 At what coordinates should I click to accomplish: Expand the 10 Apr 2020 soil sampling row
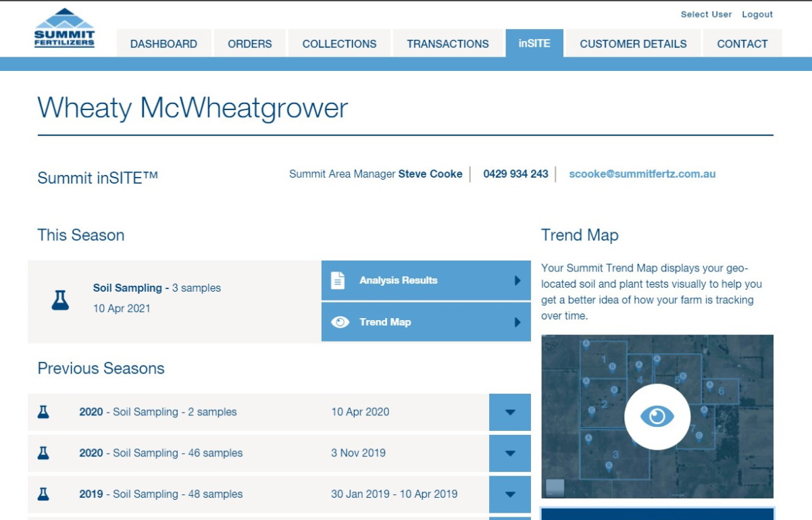pos(509,412)
